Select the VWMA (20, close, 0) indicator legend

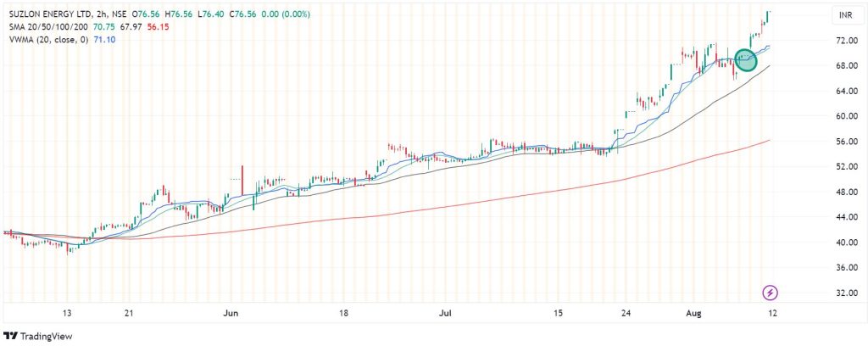click(x=47, y=39)
